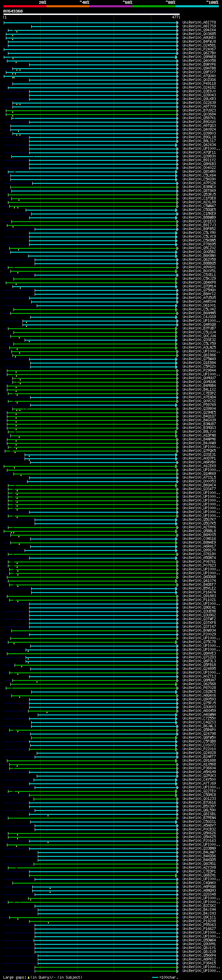Click the UniRef100_Q40924 label
The width and height of the screenshot is (222, 980).
199,129
